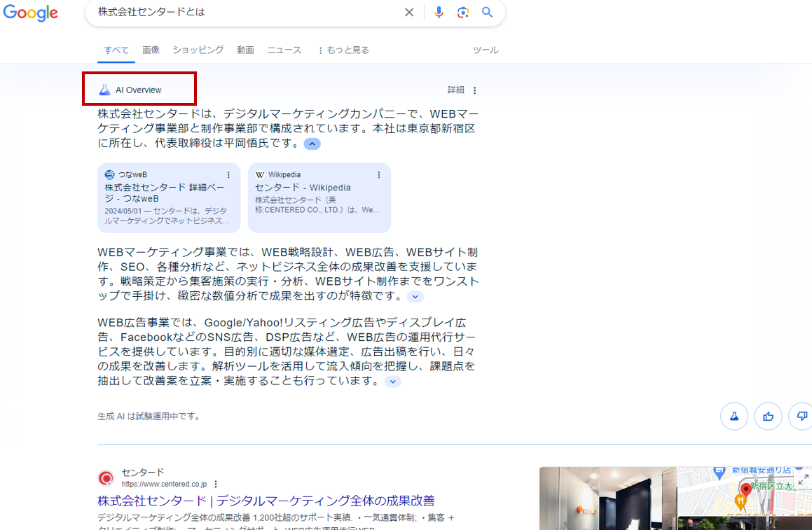Viewport: 812px width, 530px height.
Task: Expand the WEBマーケティング事業 paragraph chevron
Action: point(415,297)
